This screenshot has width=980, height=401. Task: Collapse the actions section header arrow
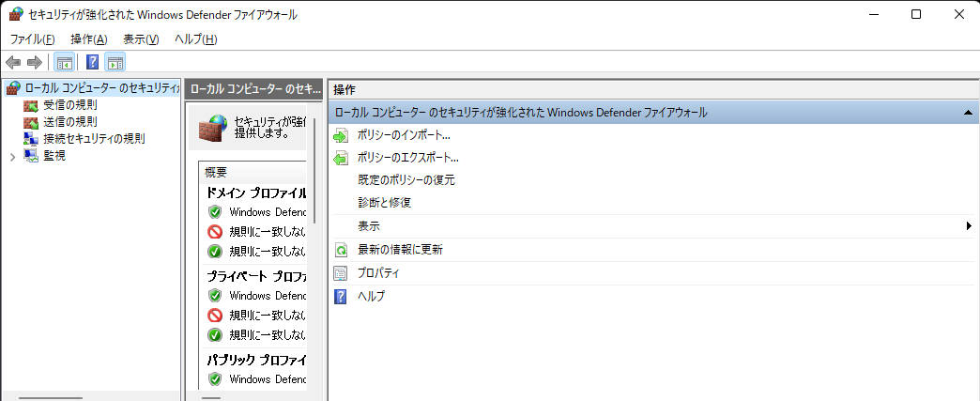tap(967, 113)
